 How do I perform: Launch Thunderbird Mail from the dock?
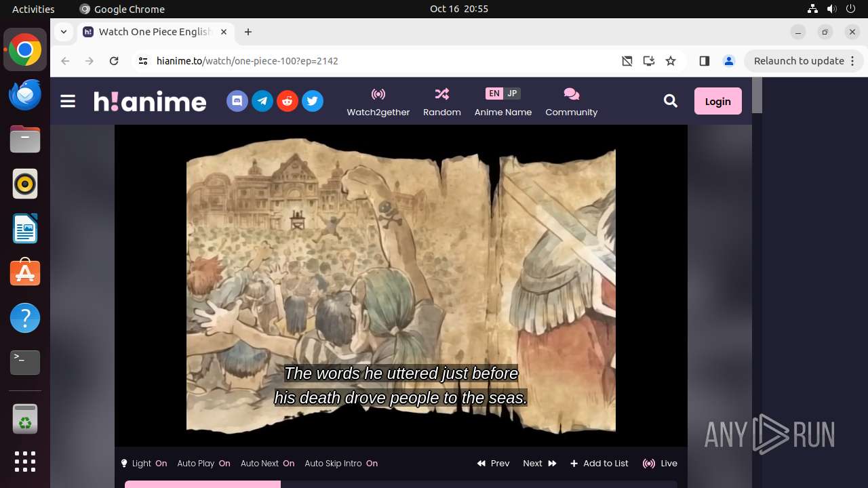tap(25, 95)
